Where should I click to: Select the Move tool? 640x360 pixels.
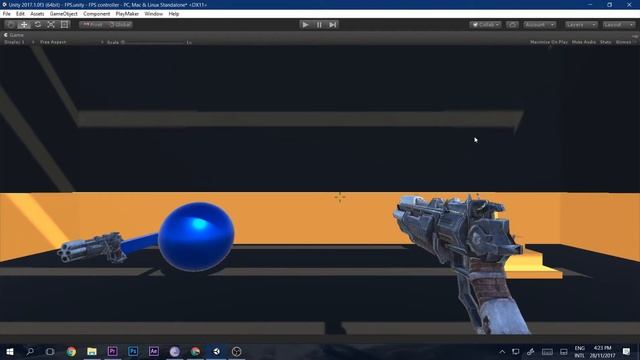click(x=24, y=24)
